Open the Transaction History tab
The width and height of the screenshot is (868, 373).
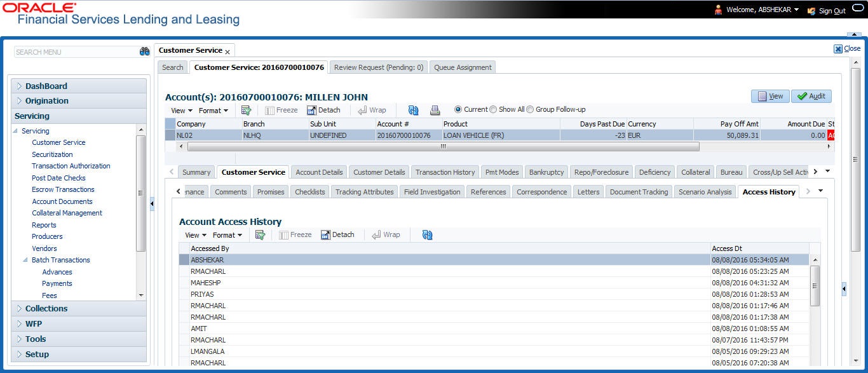445,172
